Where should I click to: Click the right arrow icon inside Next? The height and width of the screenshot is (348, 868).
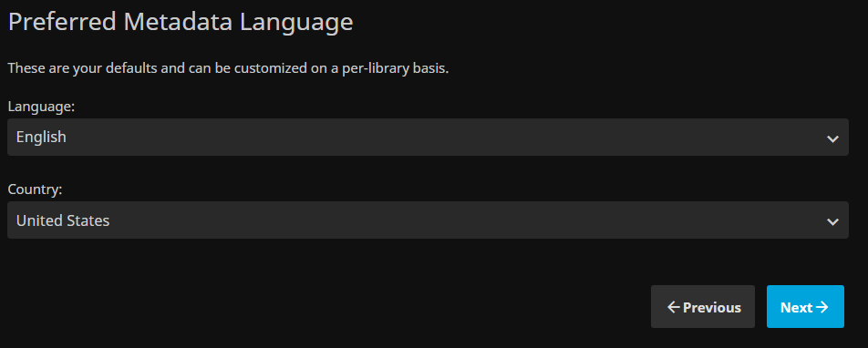(822, 307)
